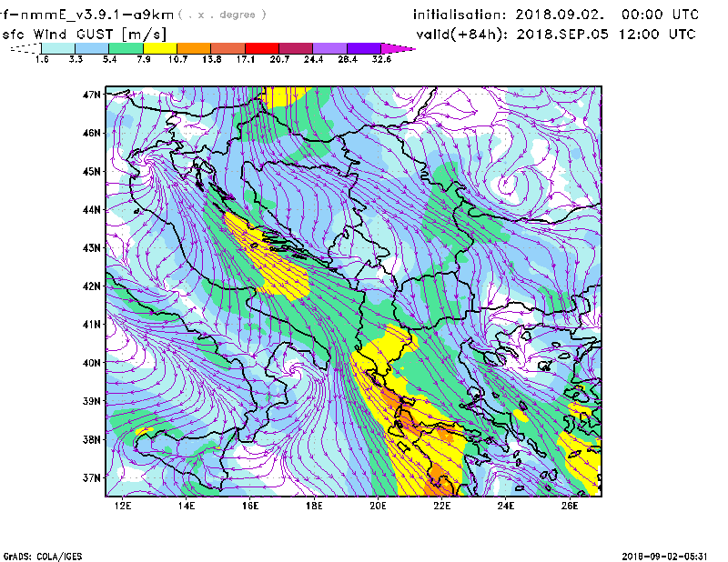
Task: Click the legend value 7.9
Action: (144, 59)
